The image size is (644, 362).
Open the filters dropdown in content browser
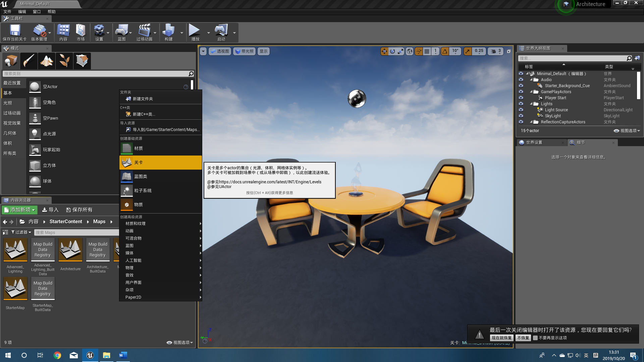[x=21, y=232]
